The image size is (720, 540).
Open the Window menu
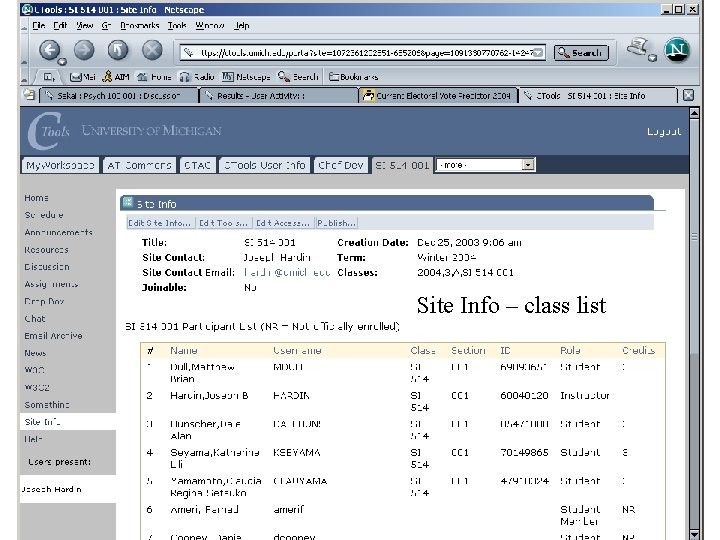point(210,25)
